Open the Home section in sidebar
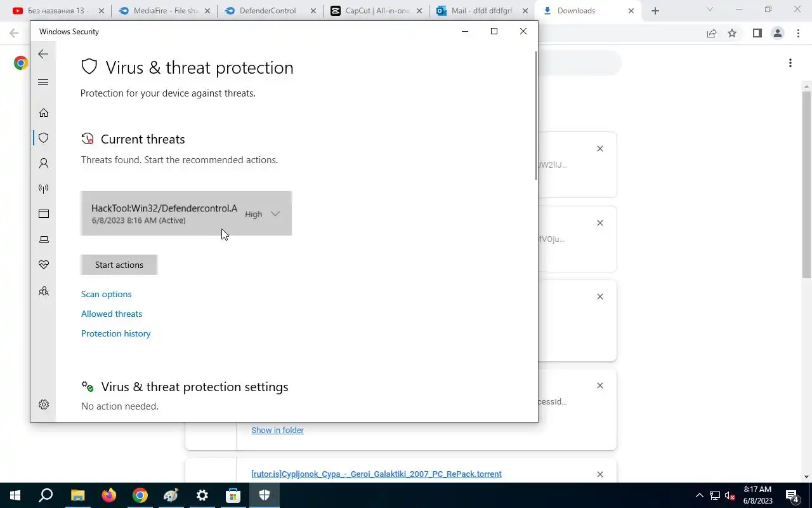 (x=44, y=112)
